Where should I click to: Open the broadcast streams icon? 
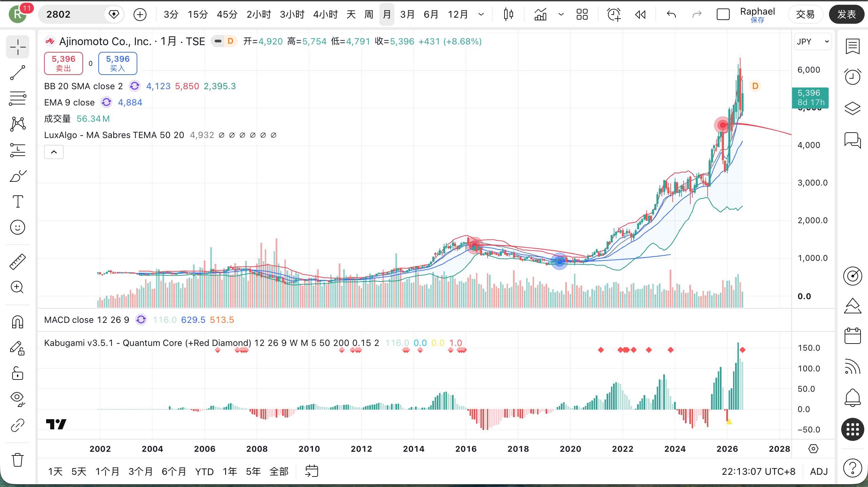[852, 366]
